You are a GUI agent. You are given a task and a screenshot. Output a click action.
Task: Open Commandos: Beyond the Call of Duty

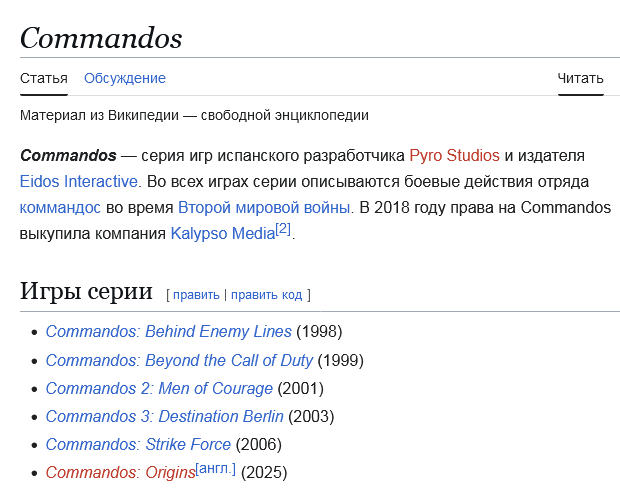click(179, 360)
